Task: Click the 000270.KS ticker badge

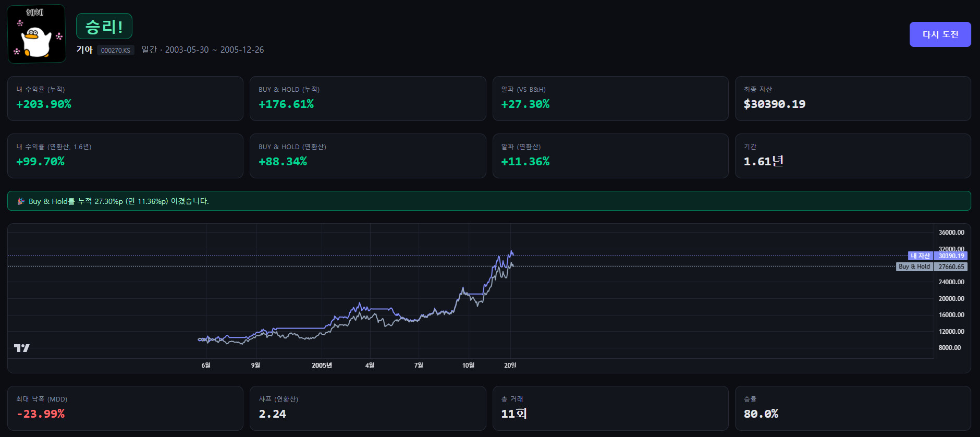Action: (x=115, y=50)
